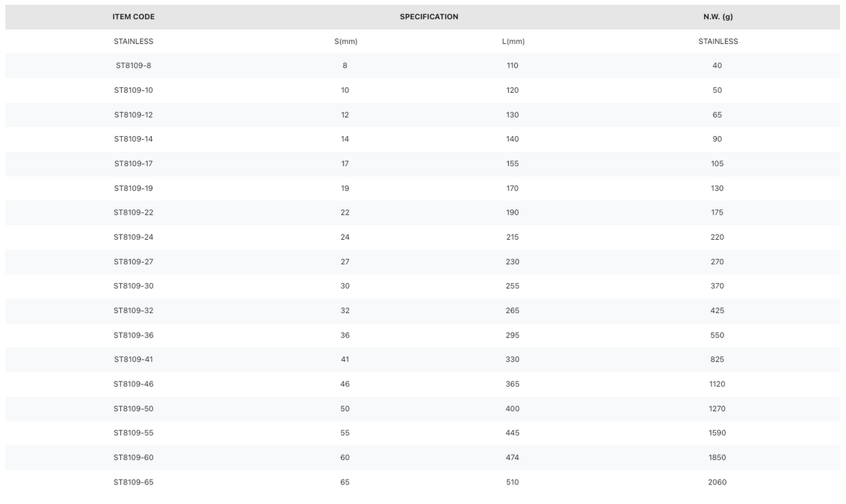Click the 474 length value

click(x=513, y=458)
